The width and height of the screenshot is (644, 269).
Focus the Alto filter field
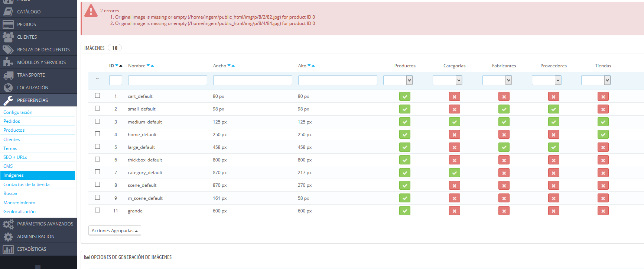click(338, 80)
